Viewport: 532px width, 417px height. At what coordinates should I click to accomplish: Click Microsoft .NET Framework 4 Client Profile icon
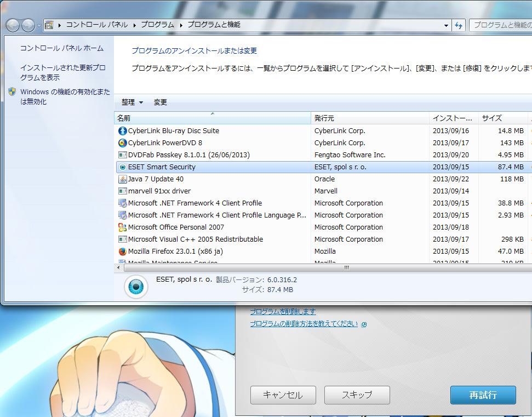[x=123, y=203]
